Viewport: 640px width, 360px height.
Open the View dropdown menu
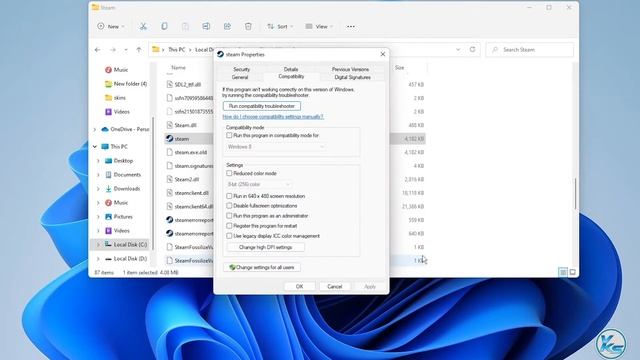pos(319,27)
